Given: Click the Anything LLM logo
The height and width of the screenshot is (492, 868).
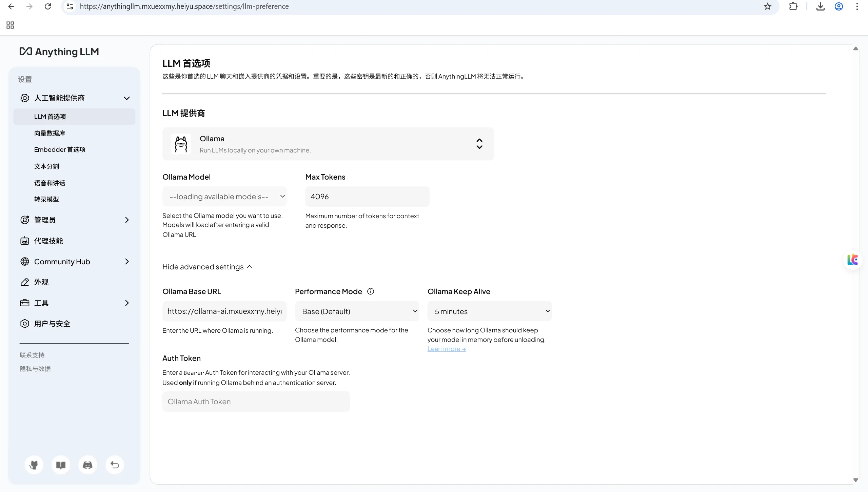Looking at the screenshot, I should click(59, 52).
